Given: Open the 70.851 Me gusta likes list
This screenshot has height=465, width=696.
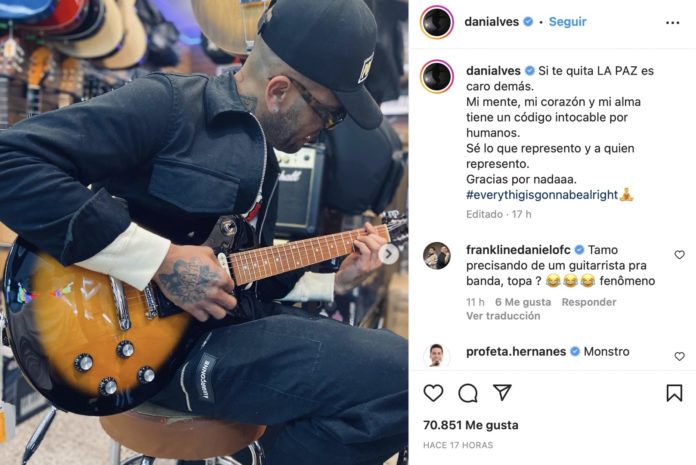Looking at the screenshot, I should pos(471,425).
